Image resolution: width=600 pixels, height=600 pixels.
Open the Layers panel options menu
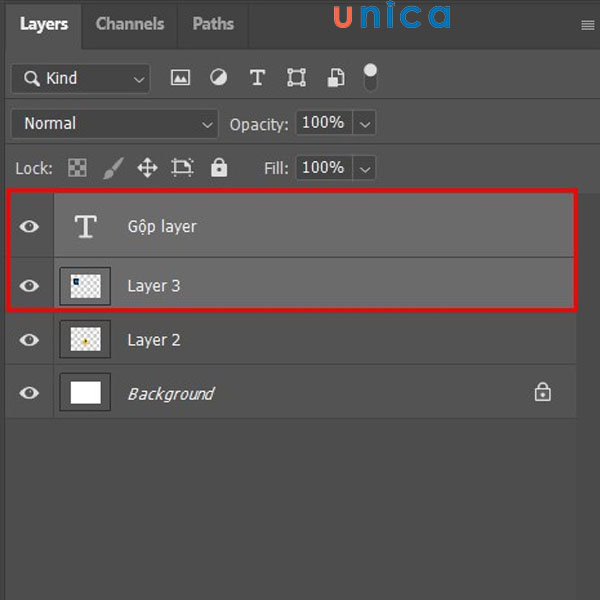(587, 25)
